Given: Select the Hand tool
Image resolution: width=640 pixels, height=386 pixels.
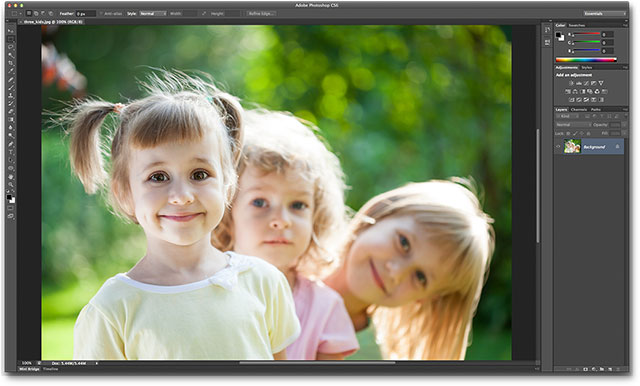Looking at the screenshot, I should pyautogui.click(x=11, y=176).
